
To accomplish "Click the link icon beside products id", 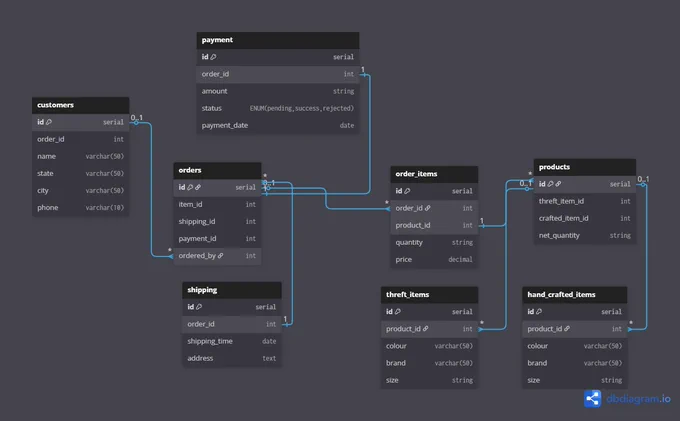I will [558, 184].
